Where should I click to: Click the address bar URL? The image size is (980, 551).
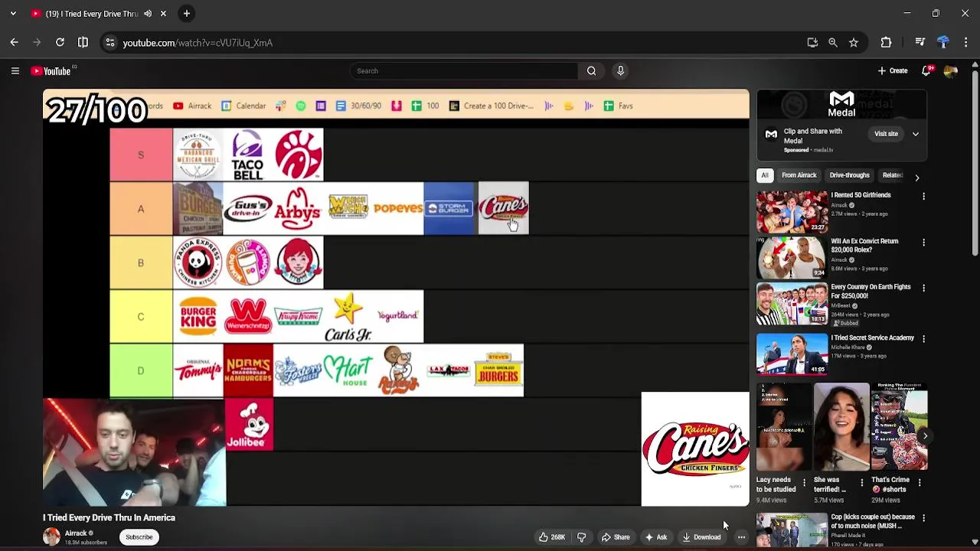pyautogui.click(x=198, y=43)
